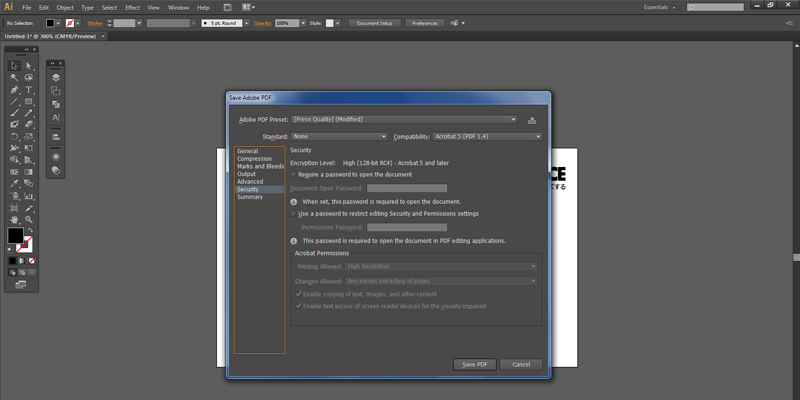Toggle Enable copying of text, images checkbox
This screenshot has width=800, height=400.
click(x=298, y=294)
